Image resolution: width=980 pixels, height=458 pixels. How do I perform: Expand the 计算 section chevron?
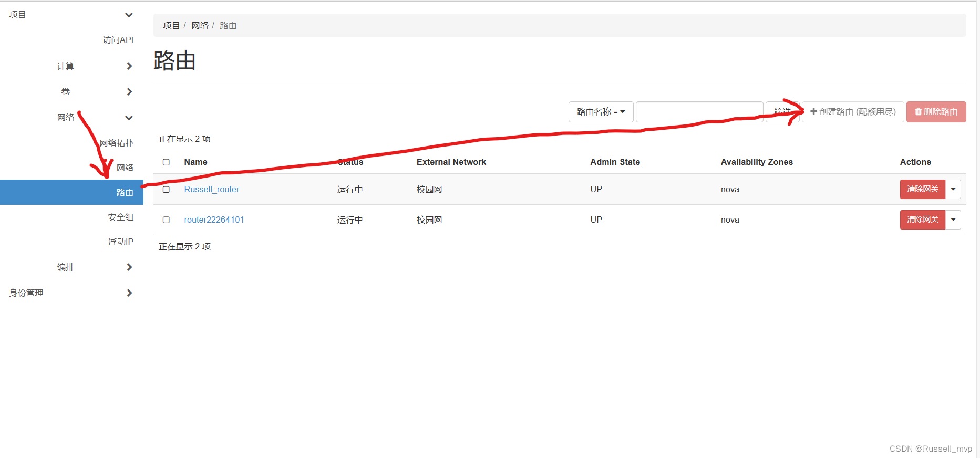click(129, 66)
